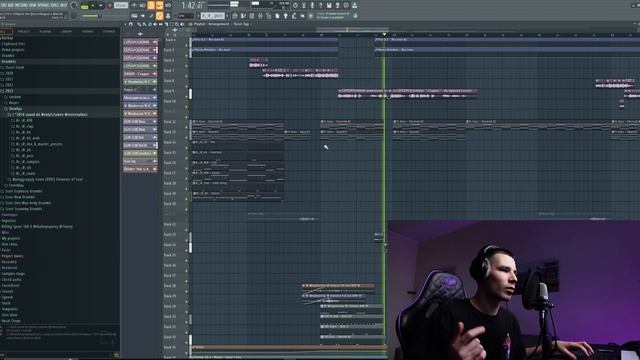This screenshot has height=360, width=640.
Task: Click the stamp person icon in toolbar
Action: (168, 16)
